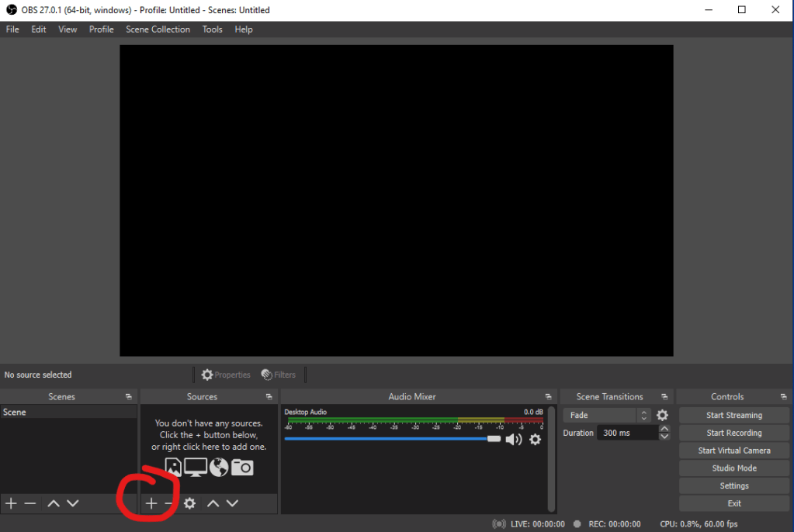Click the CPU usage status text
This screenshot has height=532, width=794.
[x=699, y=524]
